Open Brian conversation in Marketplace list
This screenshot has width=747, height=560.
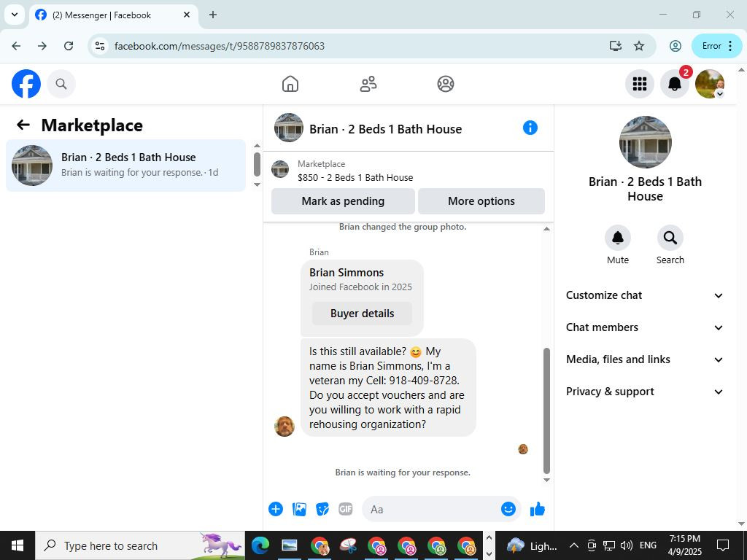coord(125,166)
